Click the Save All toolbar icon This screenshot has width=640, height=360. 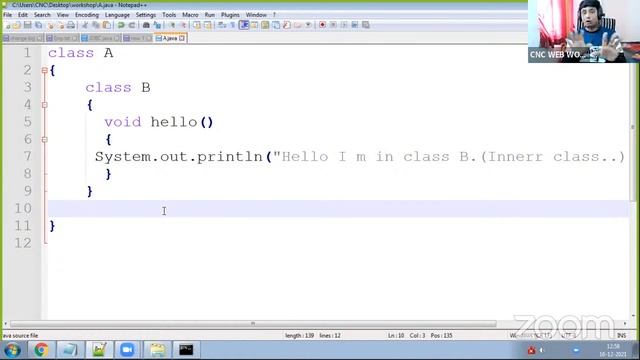(38, 25)
